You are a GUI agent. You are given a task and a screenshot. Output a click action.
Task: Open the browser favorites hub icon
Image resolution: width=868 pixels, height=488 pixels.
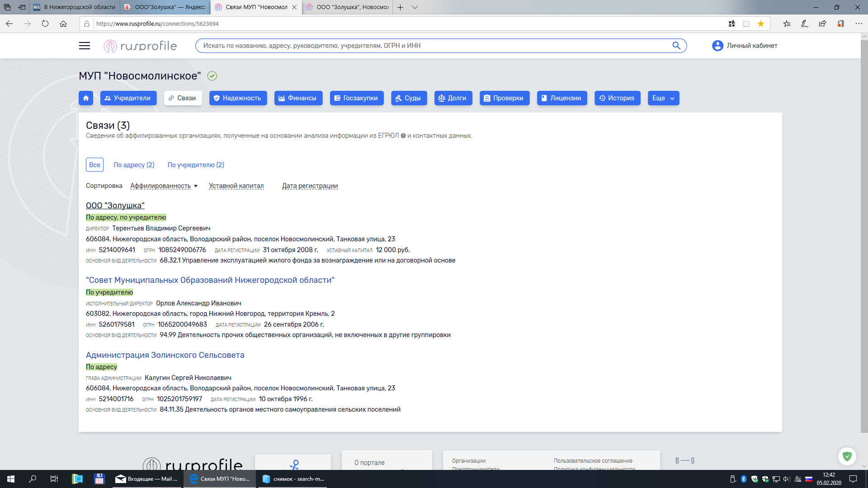tap(787, 23)
